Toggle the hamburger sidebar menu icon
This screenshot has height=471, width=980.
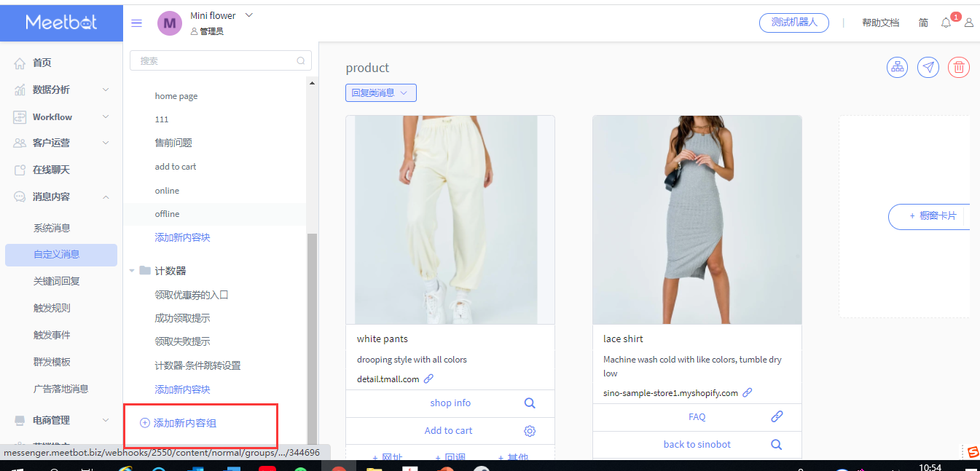136,23
